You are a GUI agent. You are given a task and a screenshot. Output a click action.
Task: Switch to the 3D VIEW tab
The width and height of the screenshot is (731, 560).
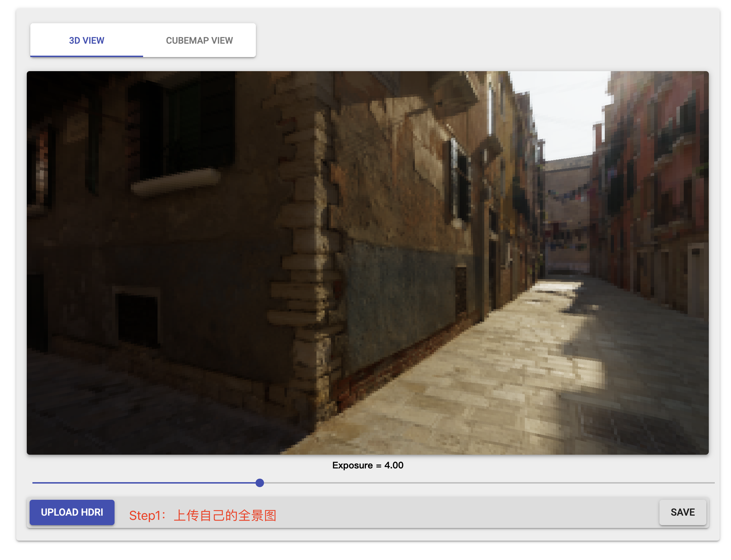coord(86,41)
